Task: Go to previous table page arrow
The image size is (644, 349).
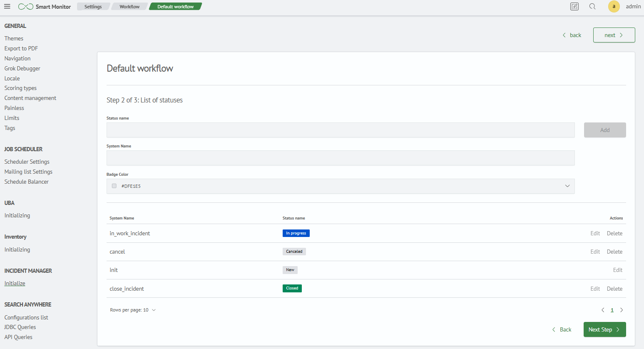Action: pyautogui.click(x=603, y=310)
